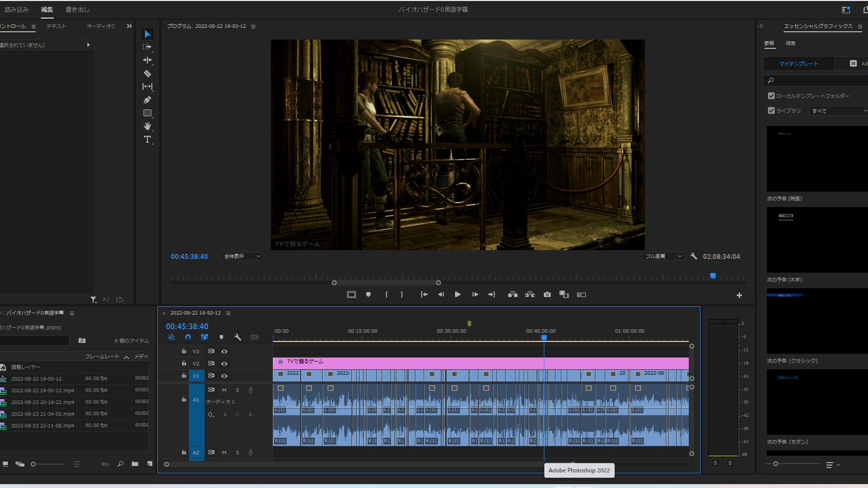Screen dimensions: 868x488
Task: Switch to the Edit workspace tab
Action: point(47,9)
